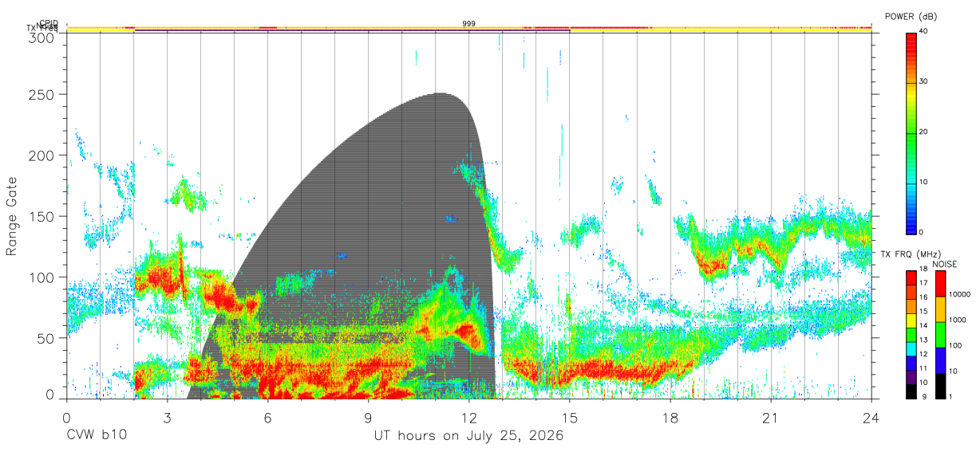
Task: Click the yellow noise strip above the plot
Action: pyautogui.click(x=469, y=28)
